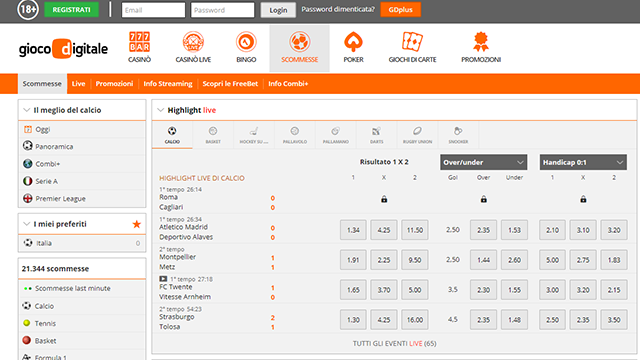Click the orange GDplus button

point(400,9)
